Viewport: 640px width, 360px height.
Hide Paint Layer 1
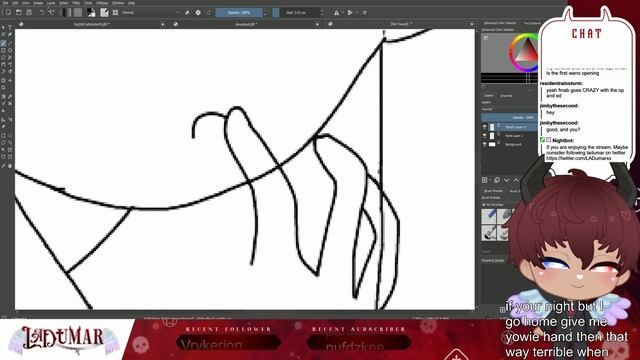click(x=485, y=136)
